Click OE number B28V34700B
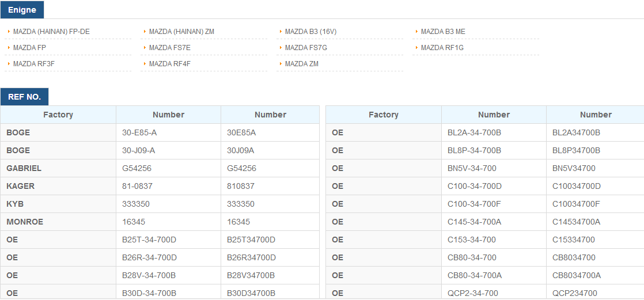644x300 pixels. pyautogui.click(x=251, y=275)
